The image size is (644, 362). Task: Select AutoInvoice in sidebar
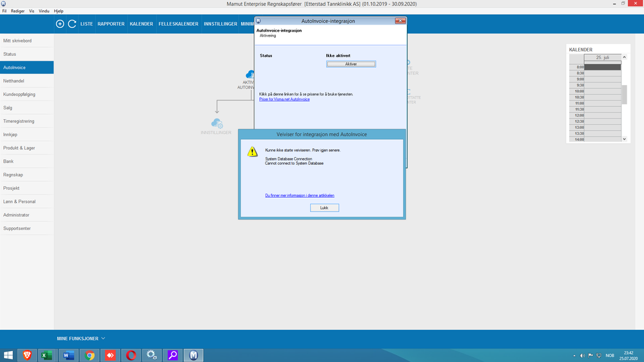coord(26,67)
